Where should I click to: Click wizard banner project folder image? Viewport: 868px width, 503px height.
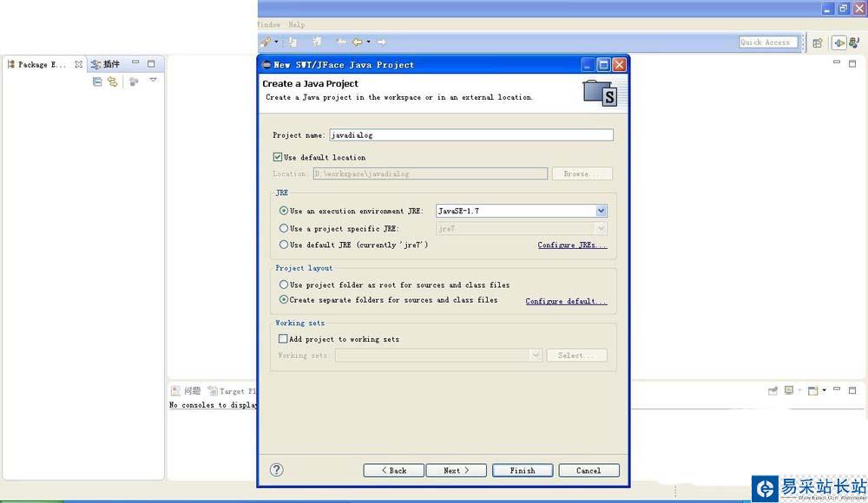[x=600, y=93]
